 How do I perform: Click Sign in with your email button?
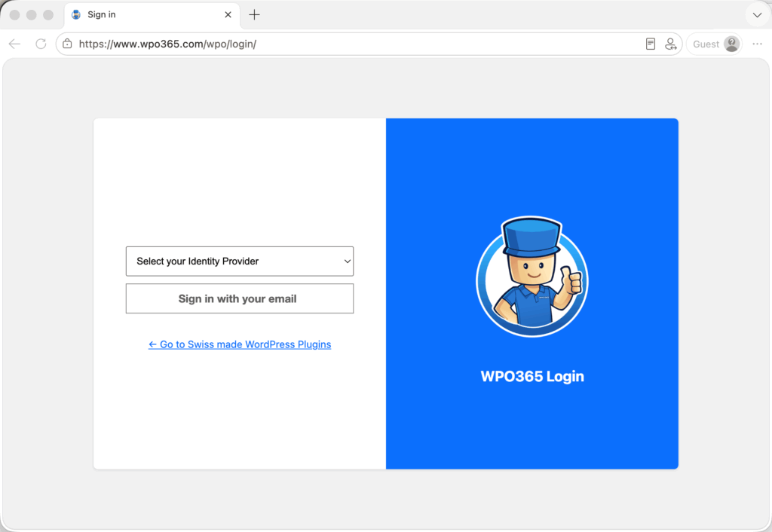point(239,298)
